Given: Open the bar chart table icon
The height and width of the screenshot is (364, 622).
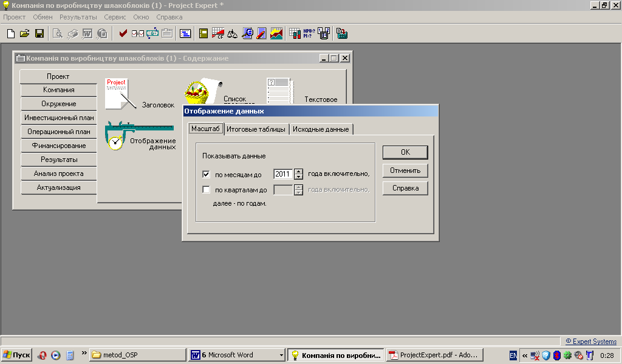Looking at the screenshot, I should tap(295, 33).
